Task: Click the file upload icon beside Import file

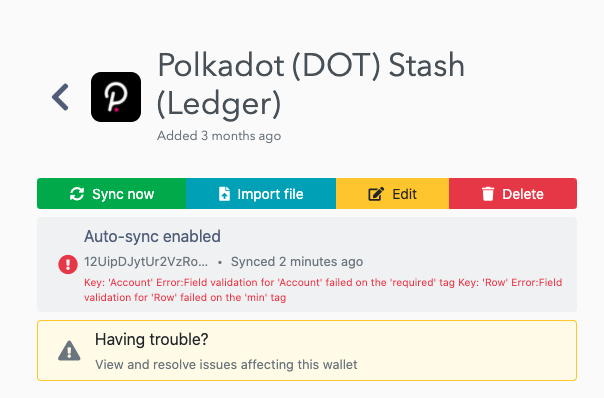Action: (224, 194)
